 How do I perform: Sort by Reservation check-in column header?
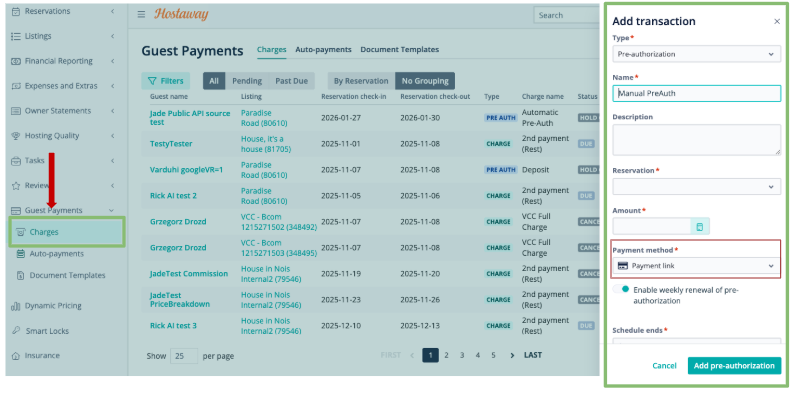point(354,97)
